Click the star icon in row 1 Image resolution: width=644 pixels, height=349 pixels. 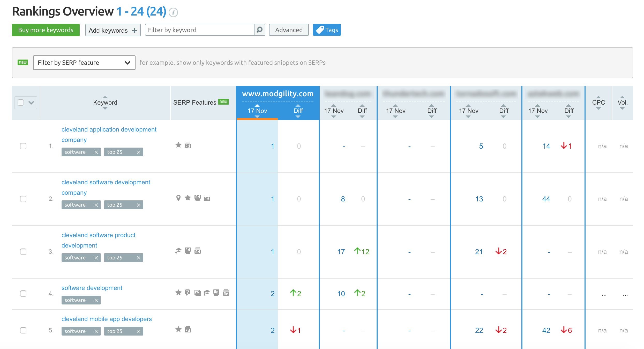pyautogui.click(x=178, y=145)
